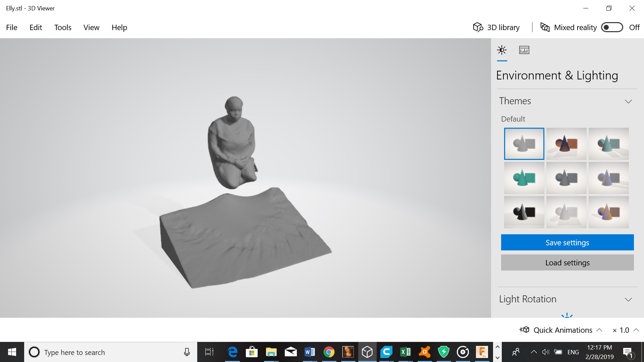Click the Load settings button

click(x=567, y=262)
